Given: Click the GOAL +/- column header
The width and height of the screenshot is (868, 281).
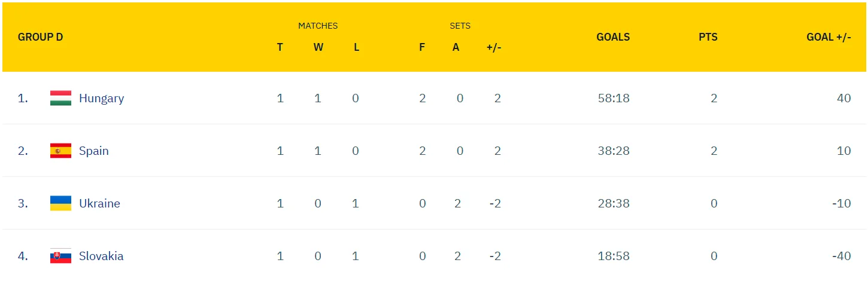Looking at the screenshot, I should coord(828,37).
